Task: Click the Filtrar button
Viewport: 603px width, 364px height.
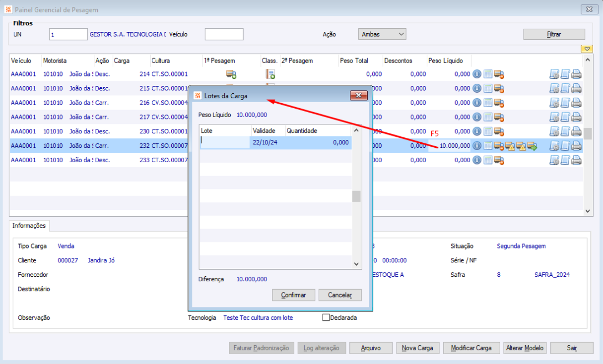Action: (554, 34)
